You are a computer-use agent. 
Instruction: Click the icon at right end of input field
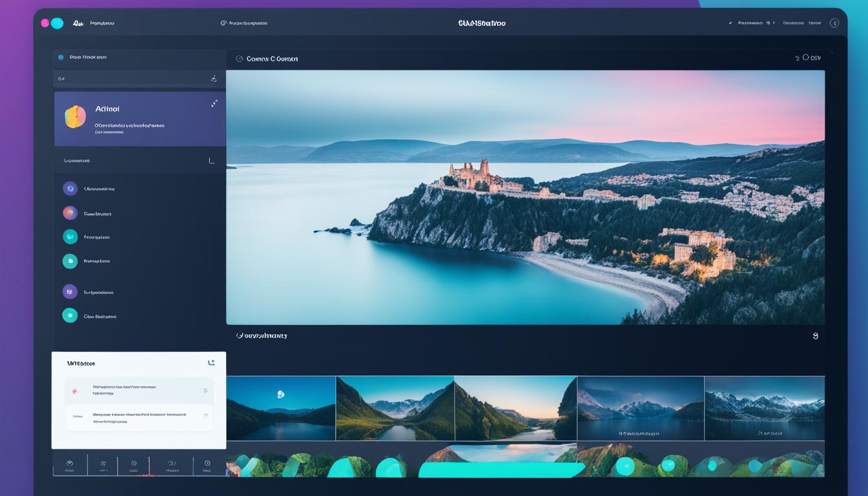click(x=214, y=79)
